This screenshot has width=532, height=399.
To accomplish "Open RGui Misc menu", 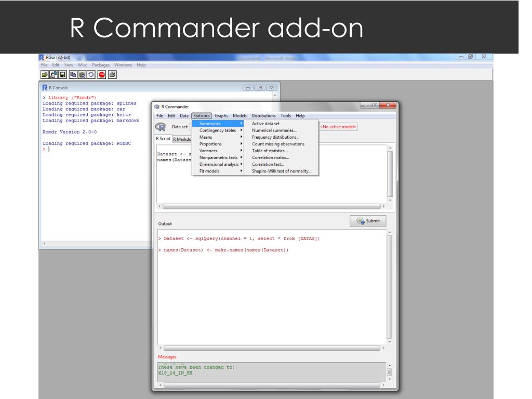I will pos(83,65).
